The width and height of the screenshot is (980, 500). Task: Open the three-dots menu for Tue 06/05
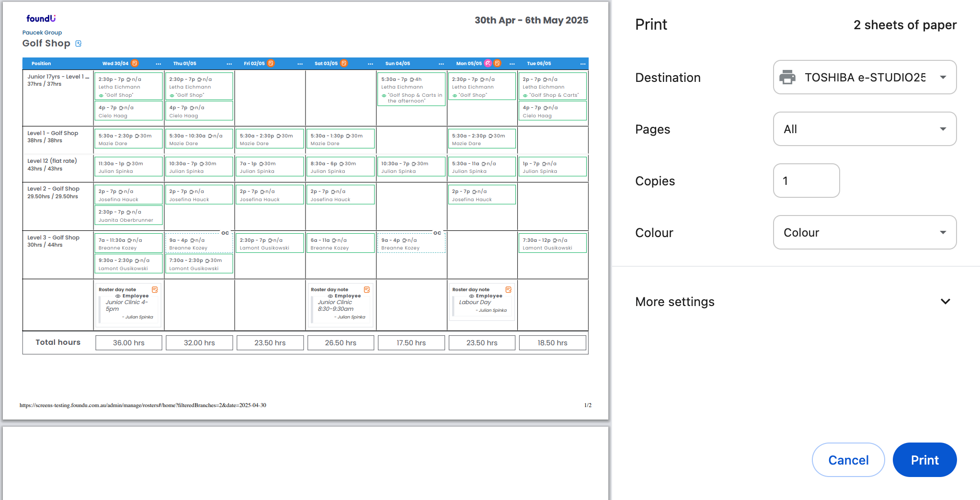pos(582,64)
